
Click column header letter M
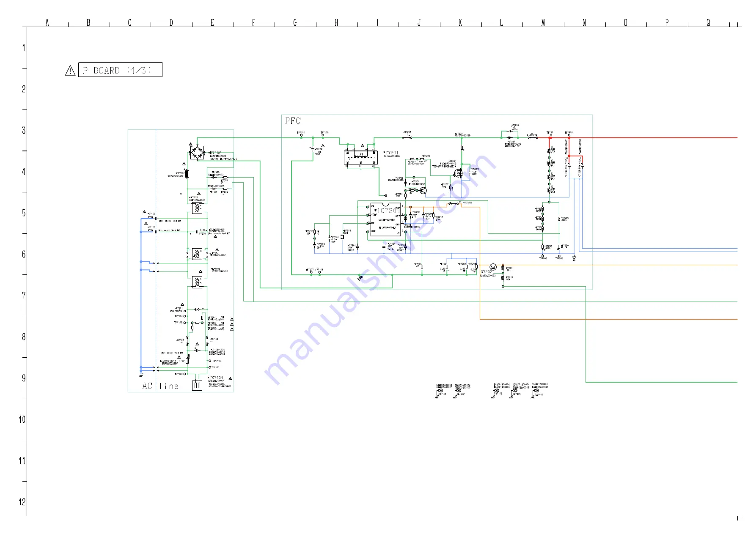click(x=543, y=22)
